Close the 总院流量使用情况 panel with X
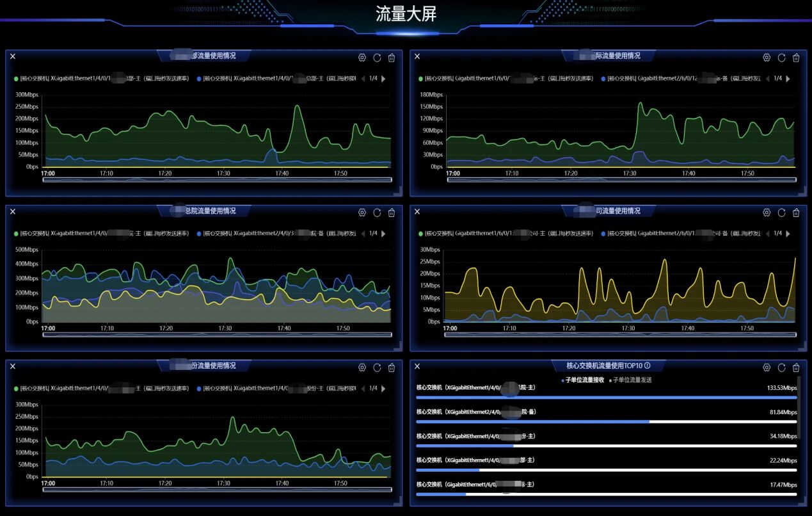This screenshot has height=516, width=812. click(x=13, y=211)
